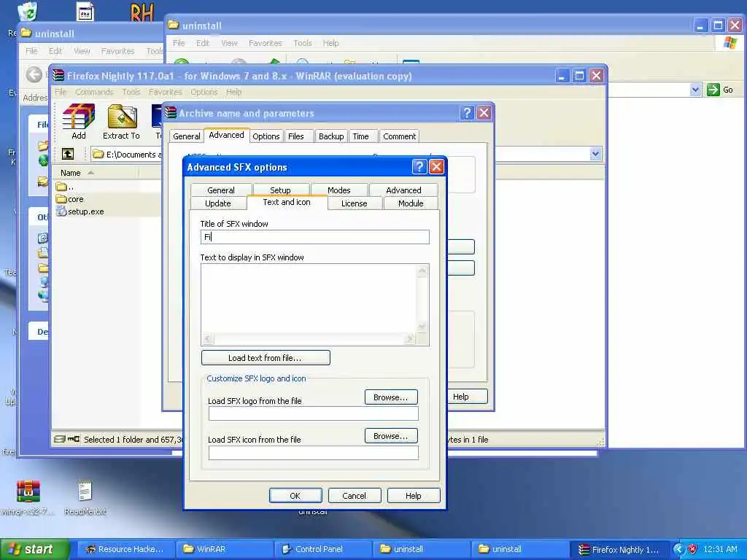
Task: Click the WinRAR status bar key icon
Action: point(74,439)
